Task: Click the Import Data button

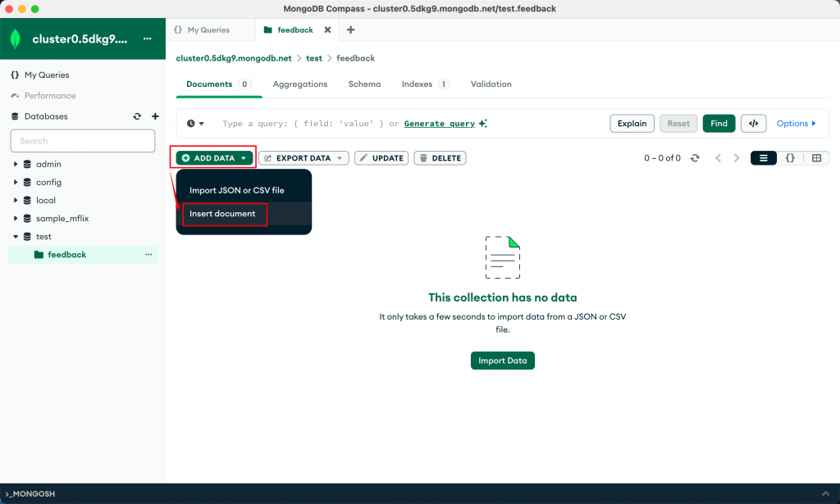Action: pyautogui.click(x=503, y=361)
